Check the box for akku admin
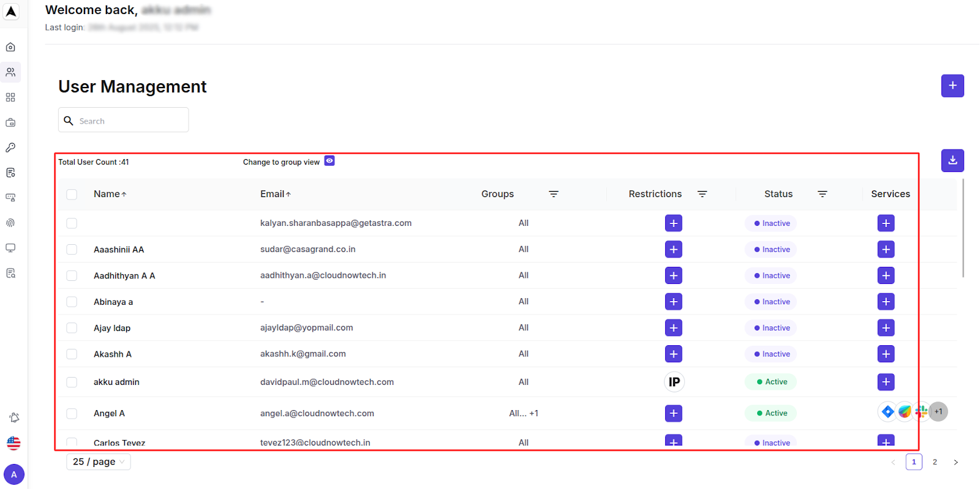 pos(72,382)
